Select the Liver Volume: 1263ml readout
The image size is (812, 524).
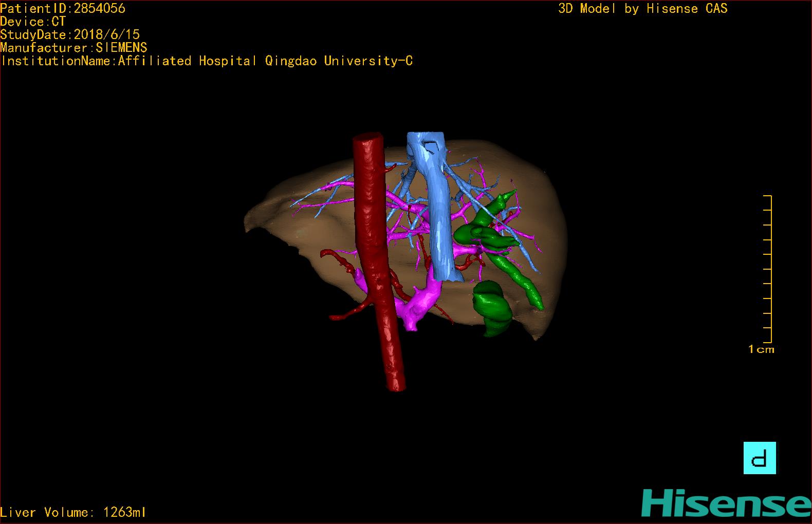tap(73, 512)
